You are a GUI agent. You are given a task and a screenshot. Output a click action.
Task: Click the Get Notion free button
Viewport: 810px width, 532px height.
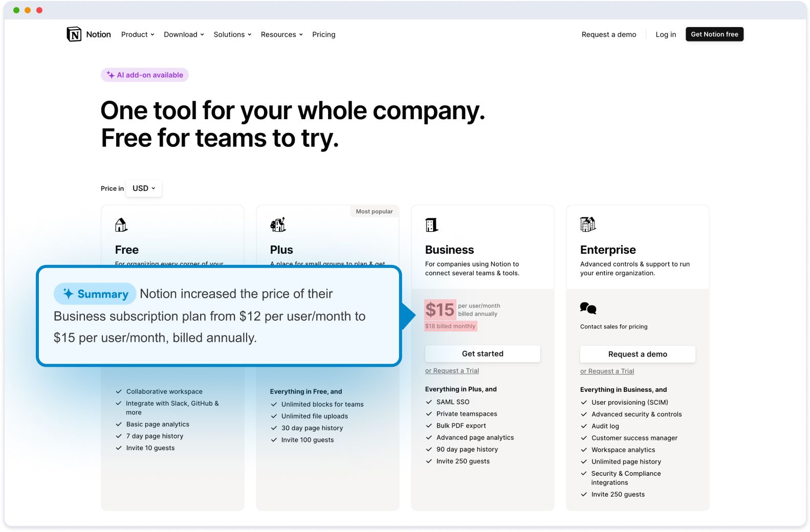click(714, 34)
